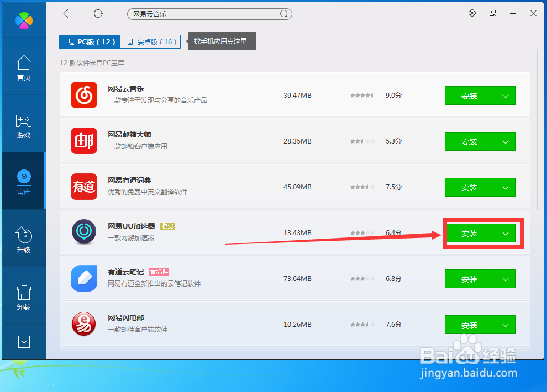Refresh the search results page
Viewport: 547px width, 392px height.
(98, 14)
